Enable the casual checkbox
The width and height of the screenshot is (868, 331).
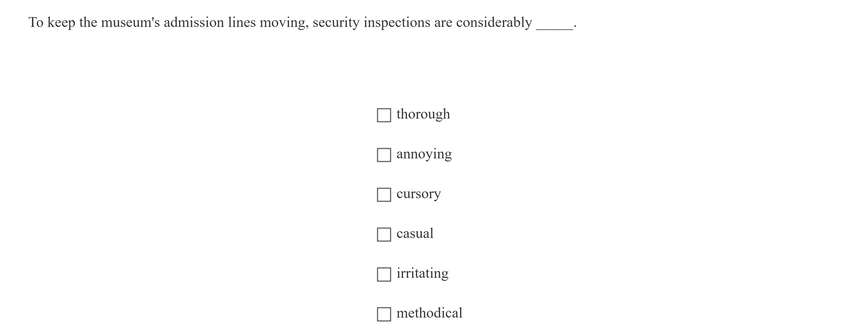tap(384, 234)
